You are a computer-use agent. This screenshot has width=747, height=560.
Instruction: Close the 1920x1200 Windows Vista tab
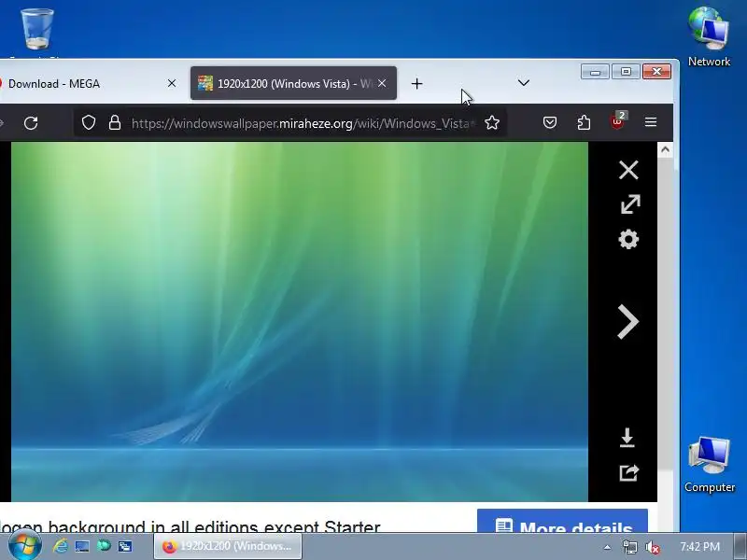click(382, 83)
